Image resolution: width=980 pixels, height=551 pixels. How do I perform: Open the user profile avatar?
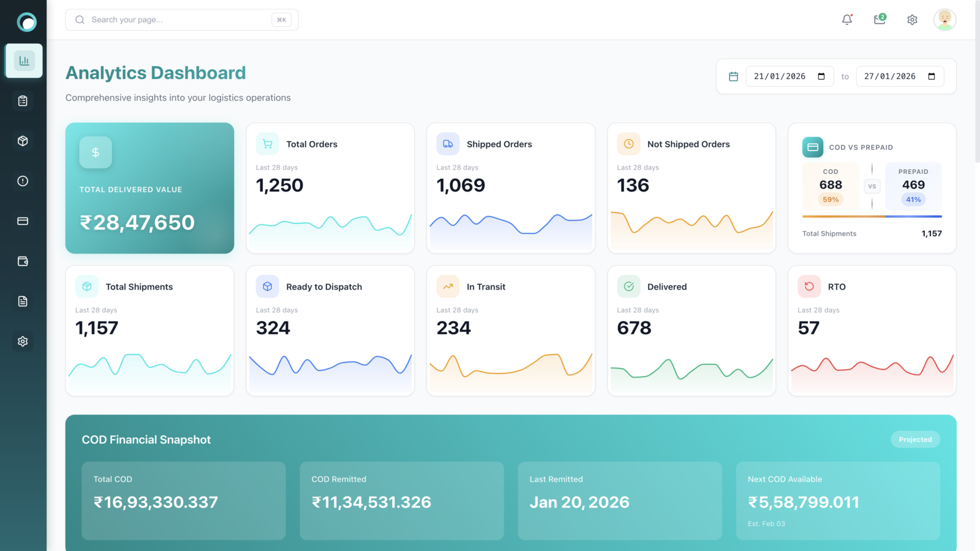(944, 20)
